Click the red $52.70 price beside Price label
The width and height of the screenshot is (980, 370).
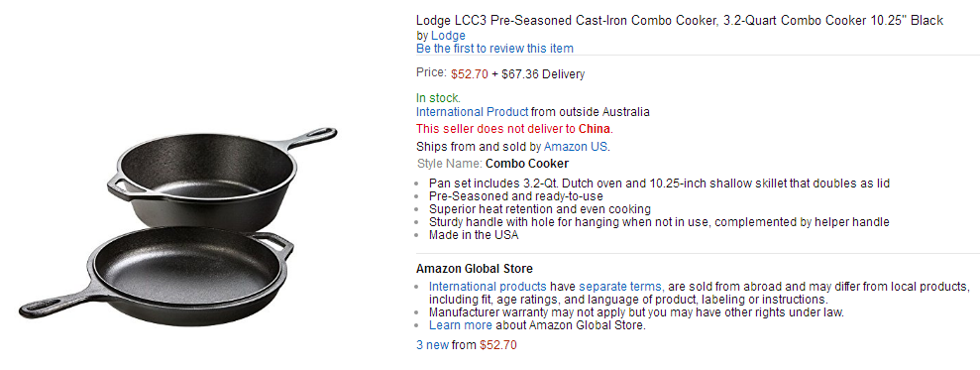pyautogui.click(x=470, y=74)
